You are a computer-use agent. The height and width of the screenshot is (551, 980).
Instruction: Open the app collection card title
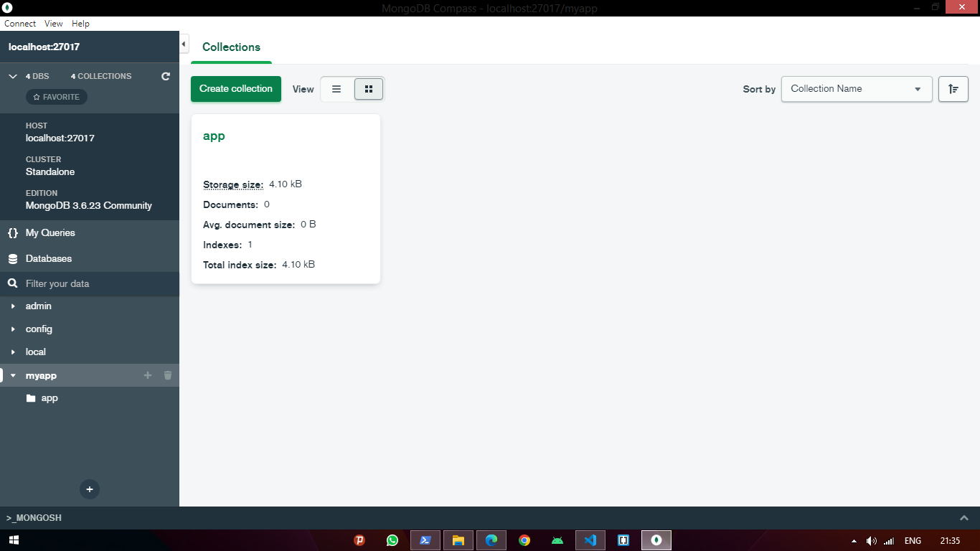[214, 136]
